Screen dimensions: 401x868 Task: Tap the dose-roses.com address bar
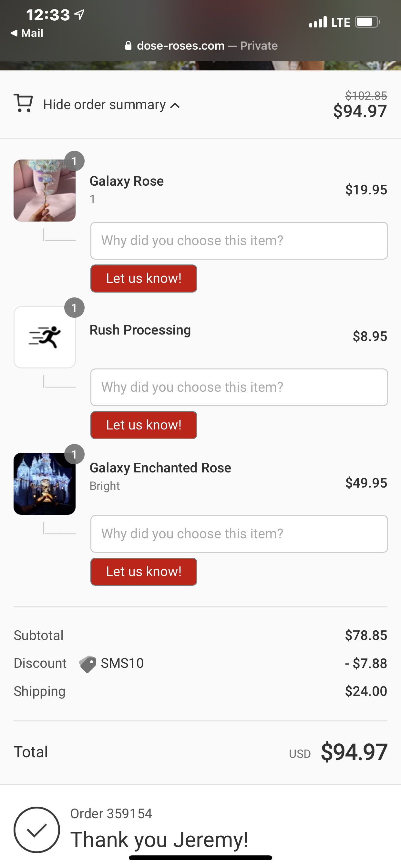201,46
